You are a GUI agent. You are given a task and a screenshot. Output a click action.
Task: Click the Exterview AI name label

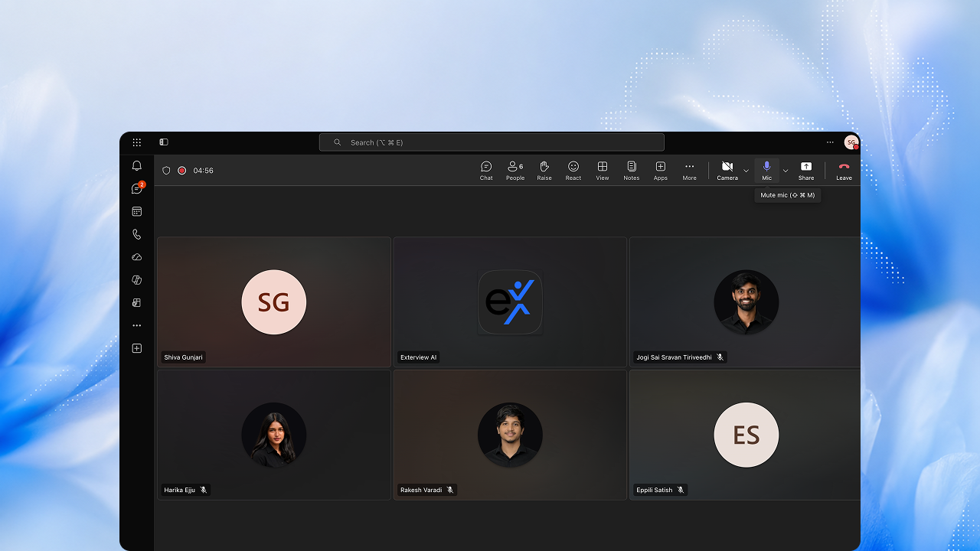pos(419,357)
